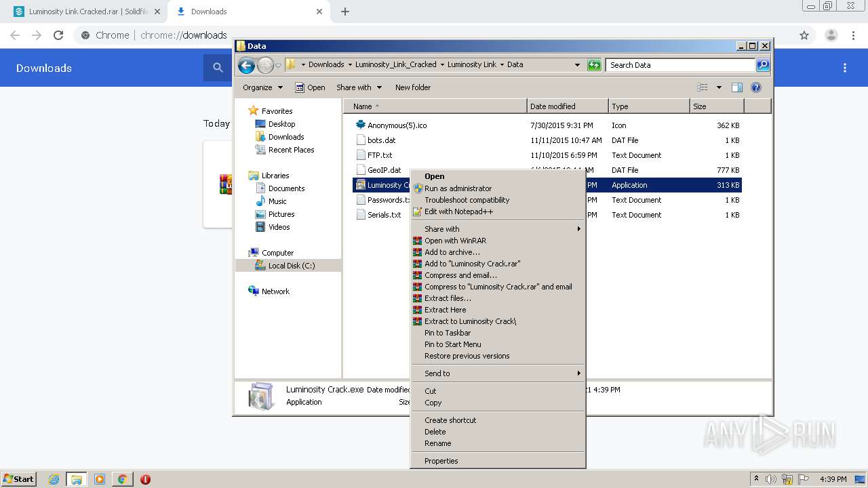
Task: Open a new Chrome tab
Action: (x=345, y=12)
